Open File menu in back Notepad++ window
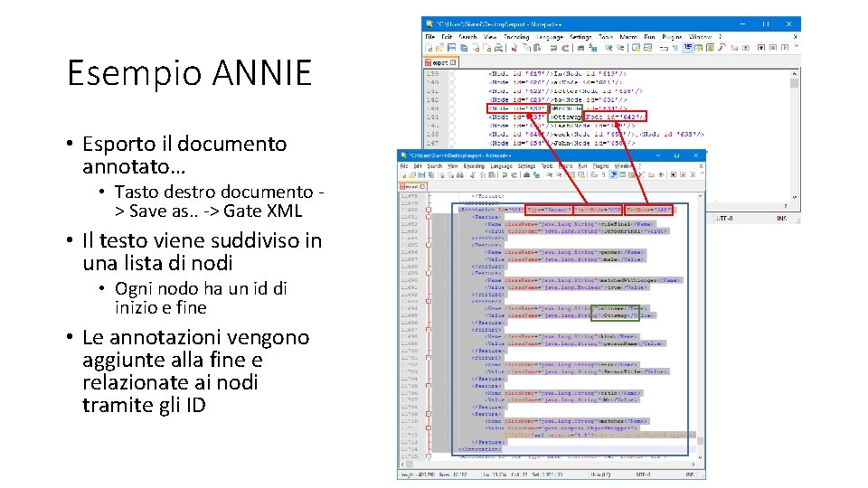The image size is (868, 488). coord(429,37)
